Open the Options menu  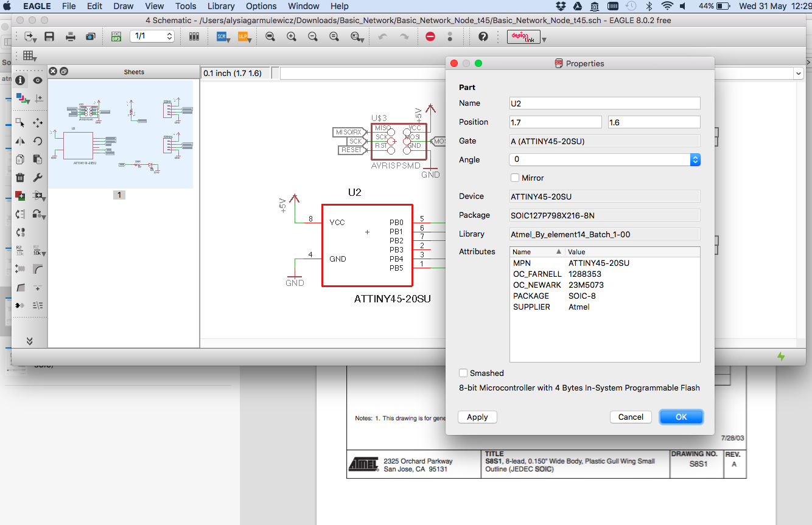[x=261, y=6]
